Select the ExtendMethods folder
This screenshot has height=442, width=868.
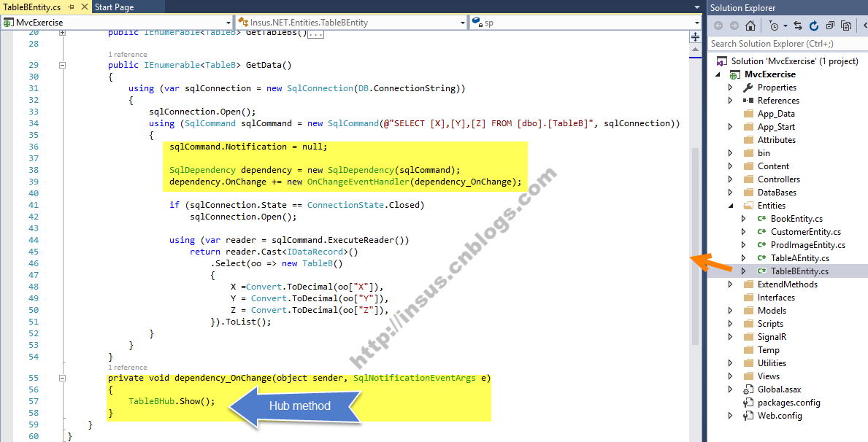tap(787, 284)
